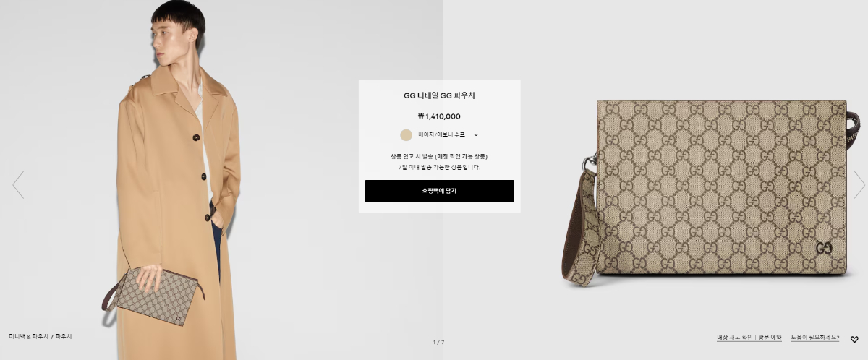Viewport: 868px width, 360px height.
Task: Click the GG 디테일 GG 파우치 title
Action: click(x=439, y=95)
